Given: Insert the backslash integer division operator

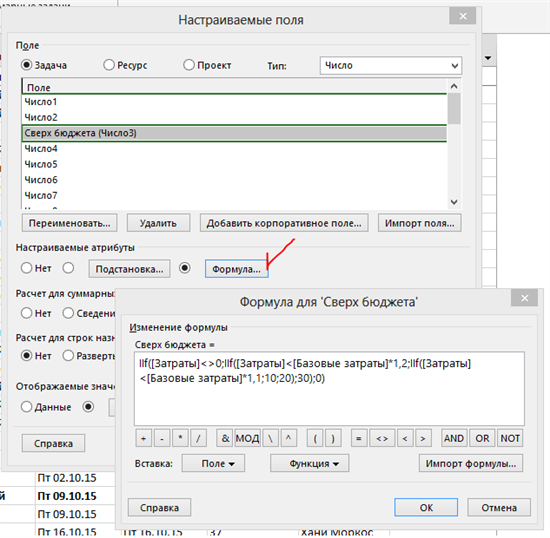Looking at the screenshot, I should coord(270,438).
